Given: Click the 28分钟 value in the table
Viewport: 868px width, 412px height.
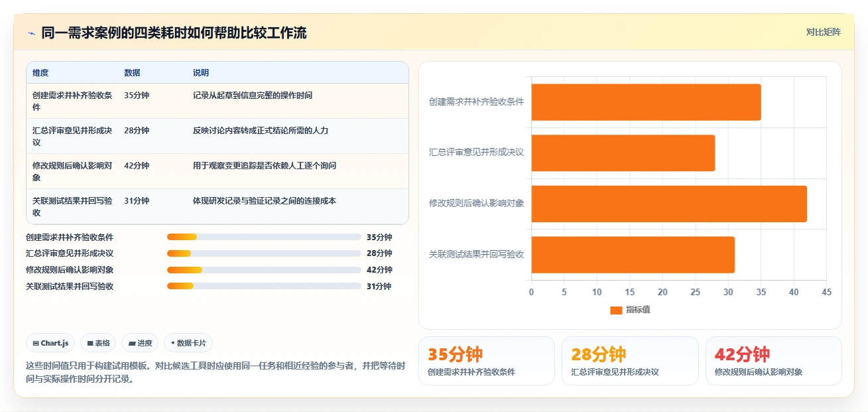Looking at the screenshot, I should click(x=137, y=131).
